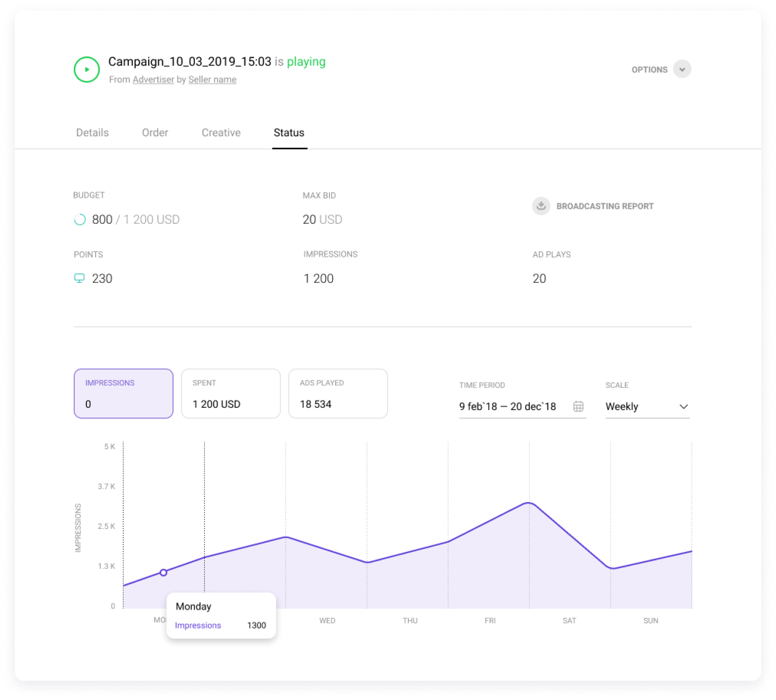
Task: Click the FRI axis label
Action: 490,621
